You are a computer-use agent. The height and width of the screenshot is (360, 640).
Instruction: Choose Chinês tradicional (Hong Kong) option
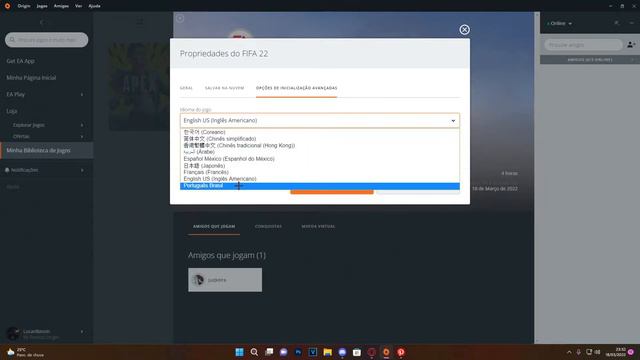pos(320,145)
